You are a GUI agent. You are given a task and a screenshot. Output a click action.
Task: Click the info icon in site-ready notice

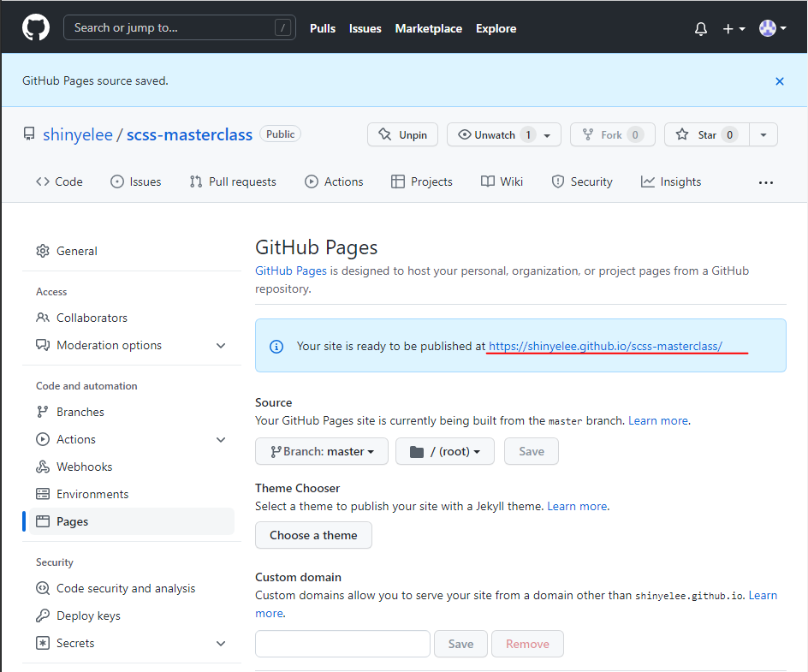[276, 347]
